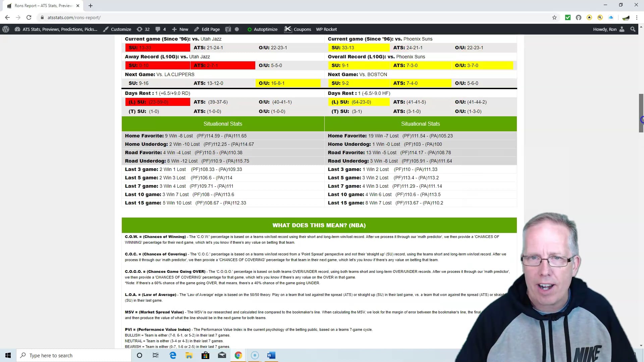Click the red ATS: 2-7-1 cell

[223, 65]
